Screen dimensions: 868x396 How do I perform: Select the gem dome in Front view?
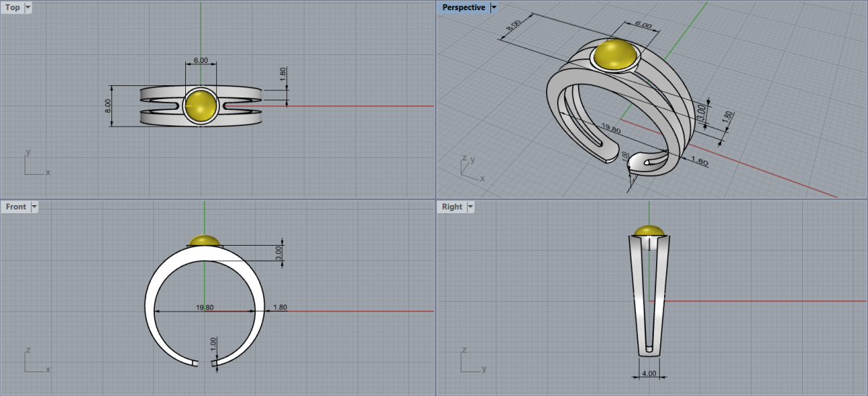click(205, 241)
